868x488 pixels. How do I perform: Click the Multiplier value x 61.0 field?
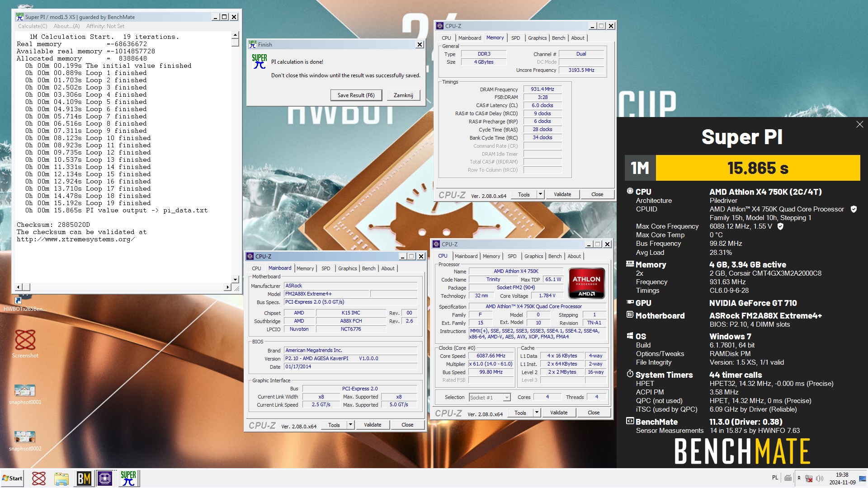click(x=491, y=364)
